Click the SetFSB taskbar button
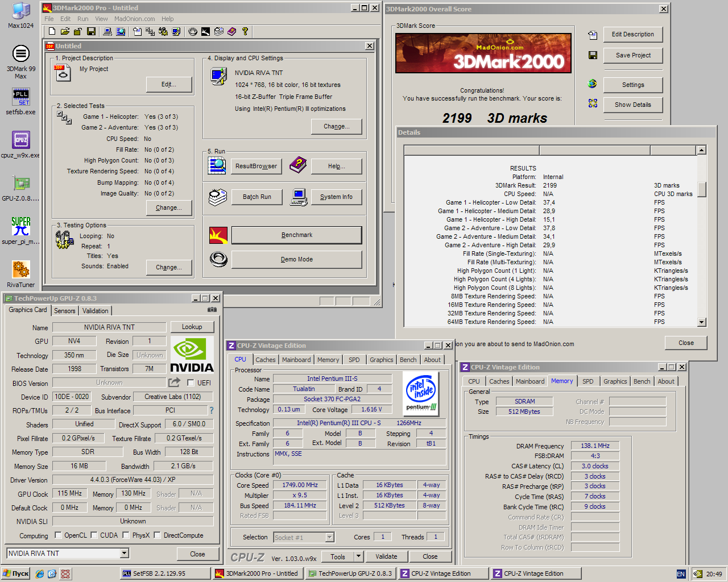The height and width of the screenshot is (582, 728). (165, 574)
